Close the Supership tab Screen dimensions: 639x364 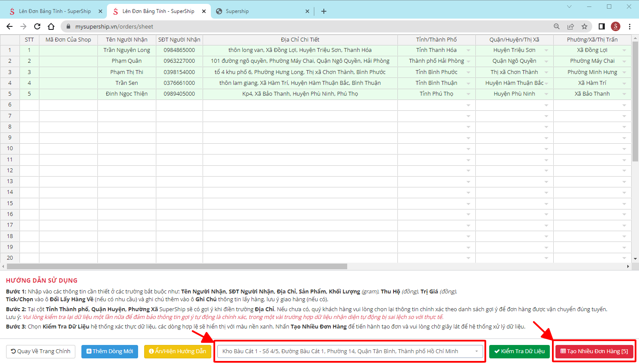coord(307,11)
